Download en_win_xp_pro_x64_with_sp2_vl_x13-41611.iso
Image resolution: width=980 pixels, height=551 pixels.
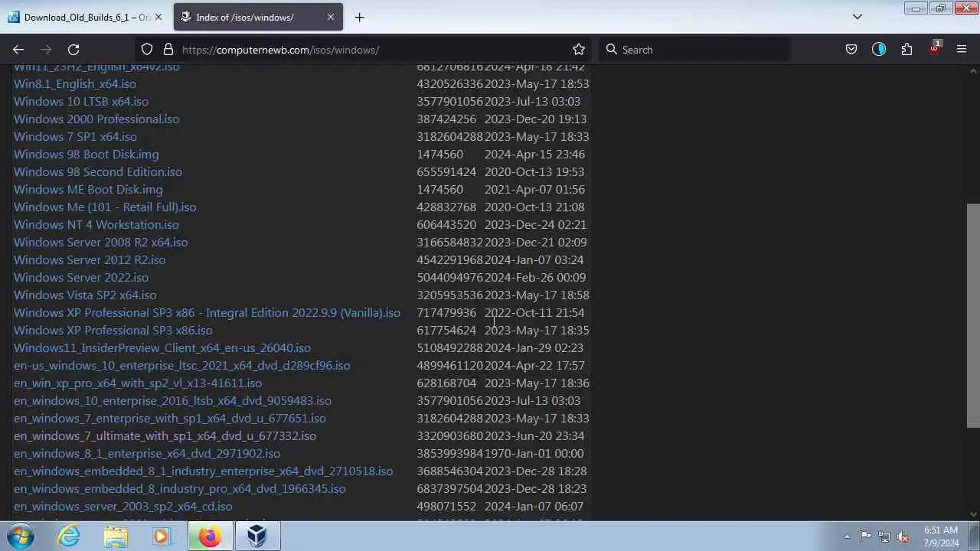click(138, 383)
